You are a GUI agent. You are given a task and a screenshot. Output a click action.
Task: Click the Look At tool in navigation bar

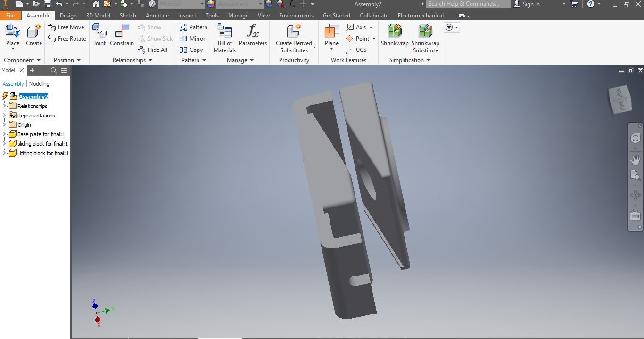[x=636, y=216]
